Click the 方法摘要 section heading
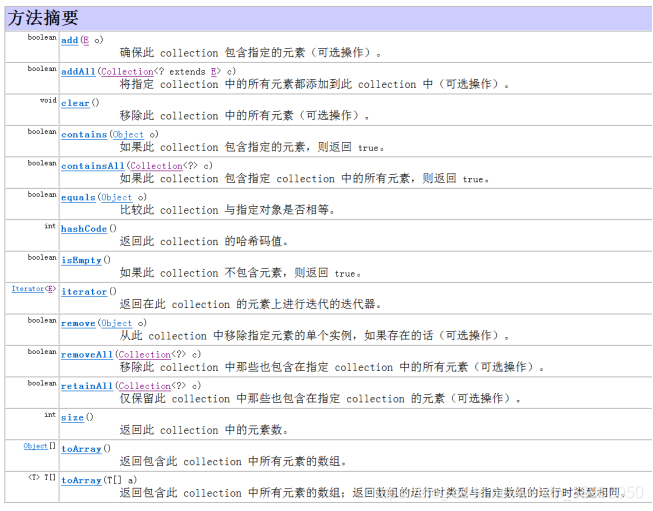Viewport: 653px width, 511px height. pos(43,17)
